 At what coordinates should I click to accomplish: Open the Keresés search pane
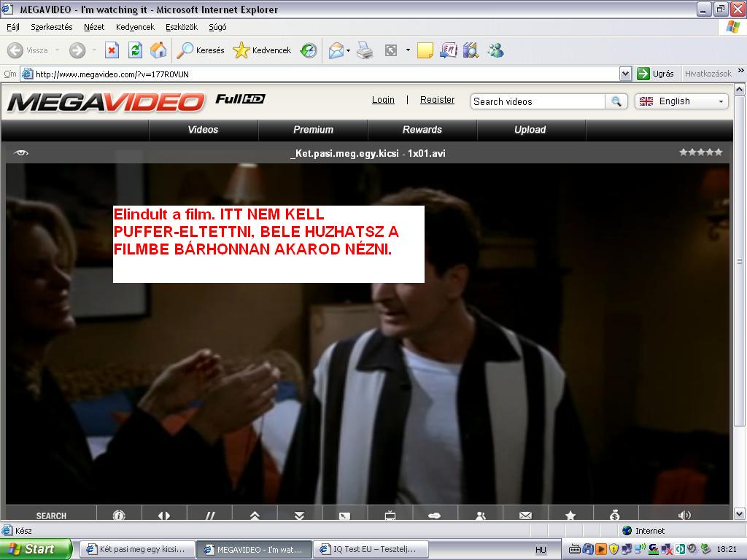[x=201, y=50]
